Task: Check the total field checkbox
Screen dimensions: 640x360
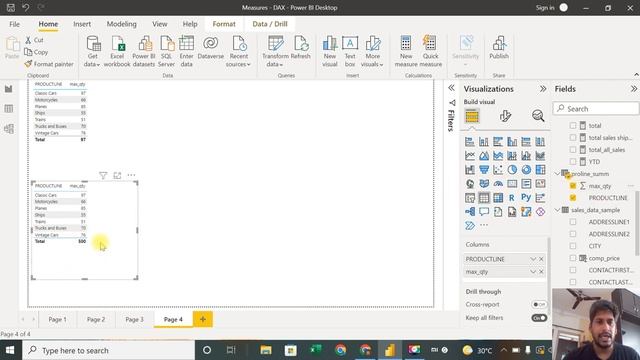Action: [573, 126]
